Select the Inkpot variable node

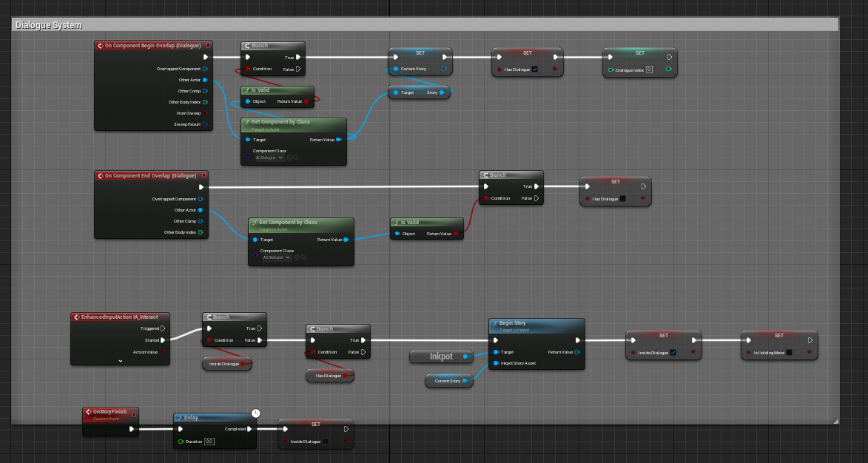coord(442,356)
